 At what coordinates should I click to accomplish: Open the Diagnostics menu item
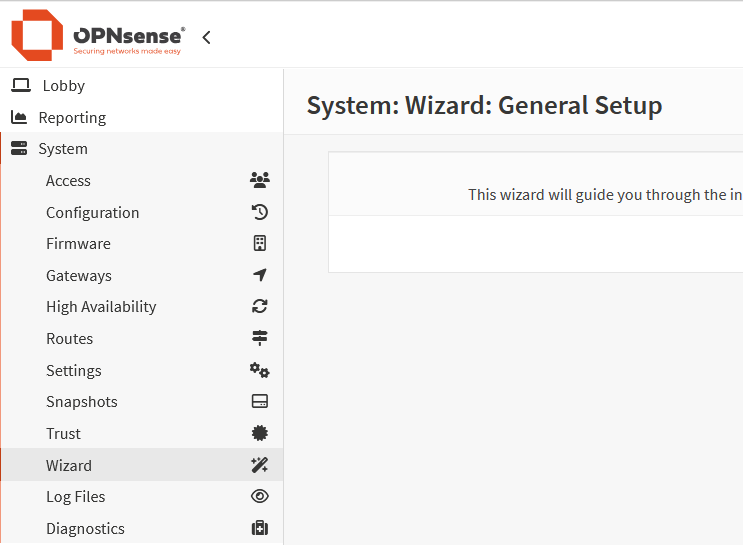(85, 529)
